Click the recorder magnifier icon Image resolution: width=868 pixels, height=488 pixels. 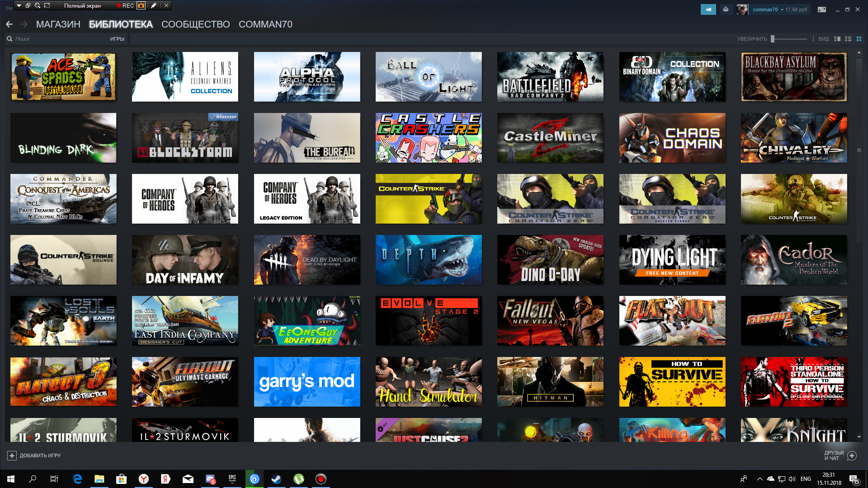38,5
